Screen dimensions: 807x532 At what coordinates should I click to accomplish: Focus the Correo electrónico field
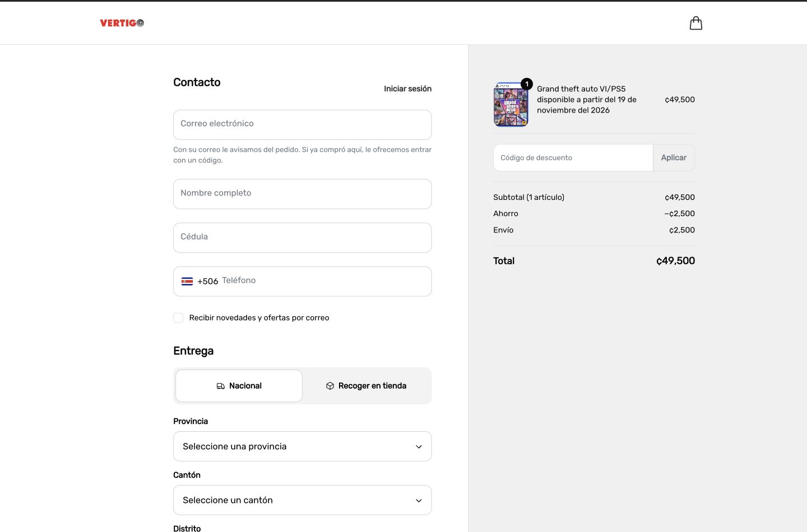click(x=302, y=125)
